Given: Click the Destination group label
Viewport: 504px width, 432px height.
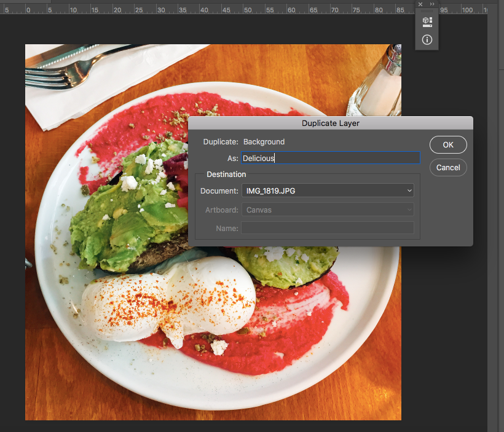Looking at the screenshot, I should tap(226, 175).
